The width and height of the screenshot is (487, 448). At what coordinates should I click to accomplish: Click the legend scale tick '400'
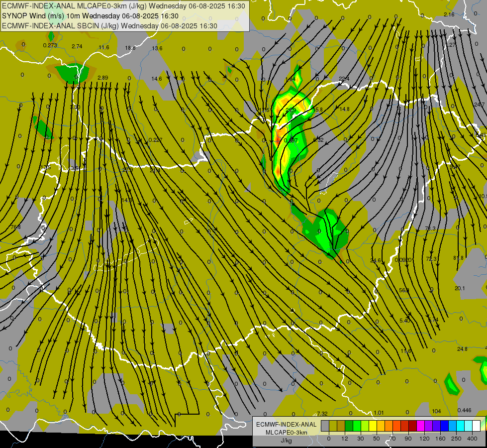472,439
